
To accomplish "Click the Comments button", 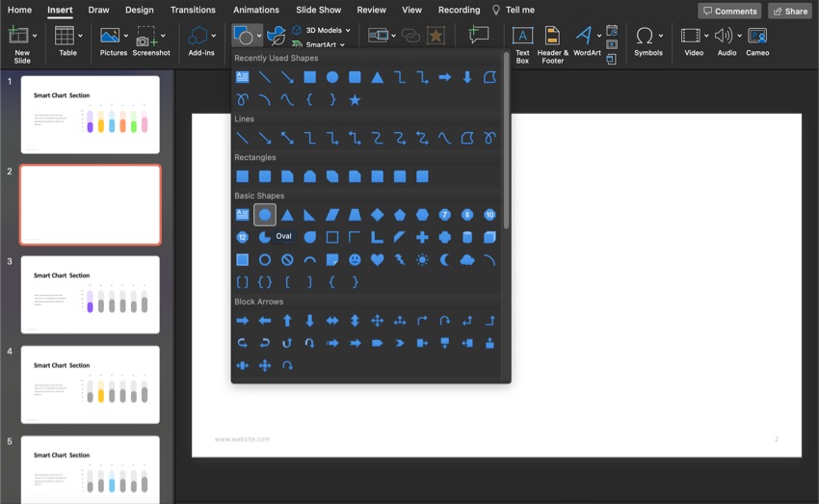I will pos(729,11).
